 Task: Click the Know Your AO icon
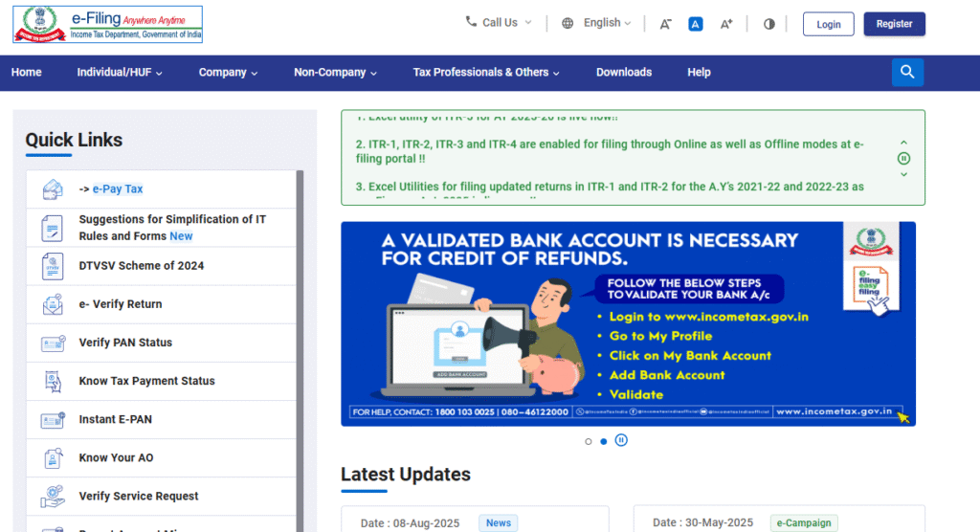[54, 457]
